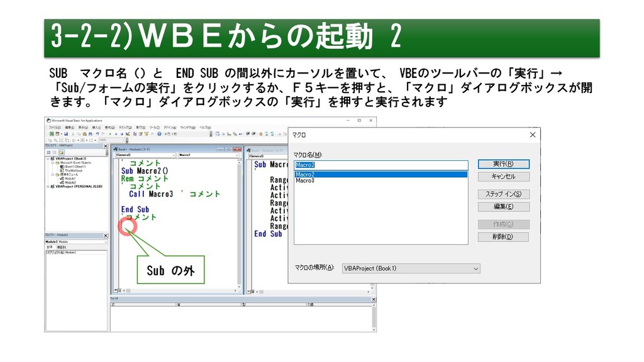
Task: Close the Macro dialog with X
Action: [x=533, y=134]
